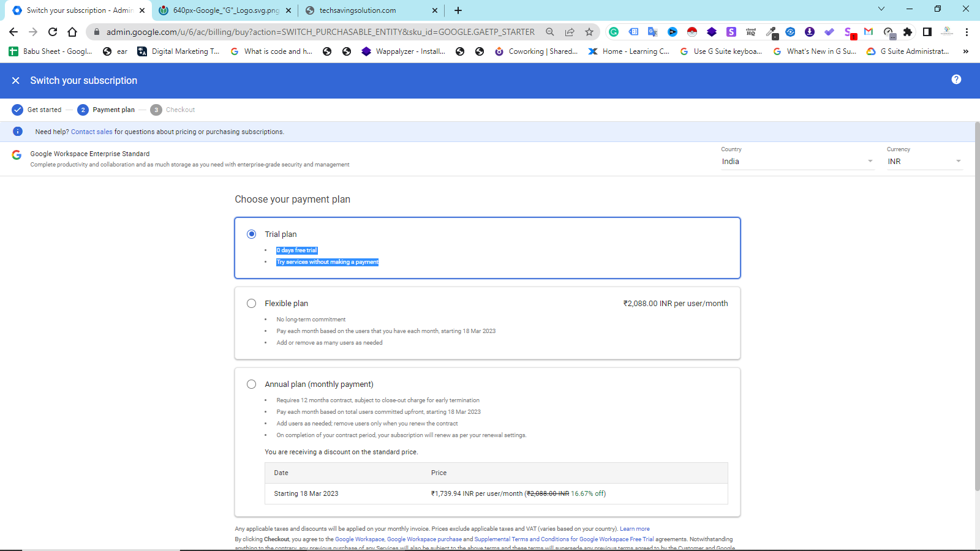Click the Contact sales link
980x551 pixels.
pyautogui.click(x=92, y=132)
